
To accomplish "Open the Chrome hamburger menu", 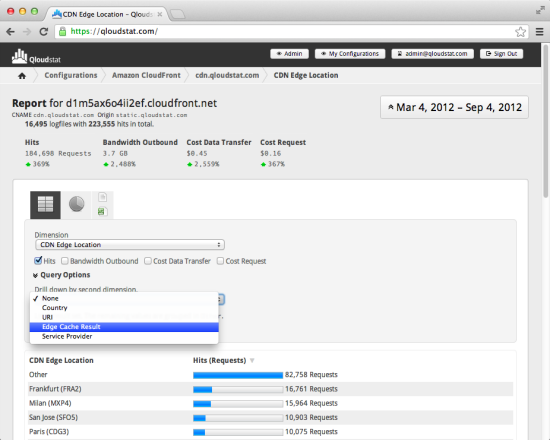I will click(x=539, y=32).
